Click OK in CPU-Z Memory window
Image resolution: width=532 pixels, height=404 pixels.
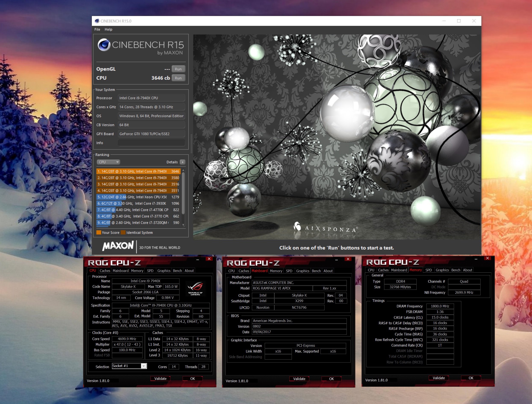pos(471,378)
